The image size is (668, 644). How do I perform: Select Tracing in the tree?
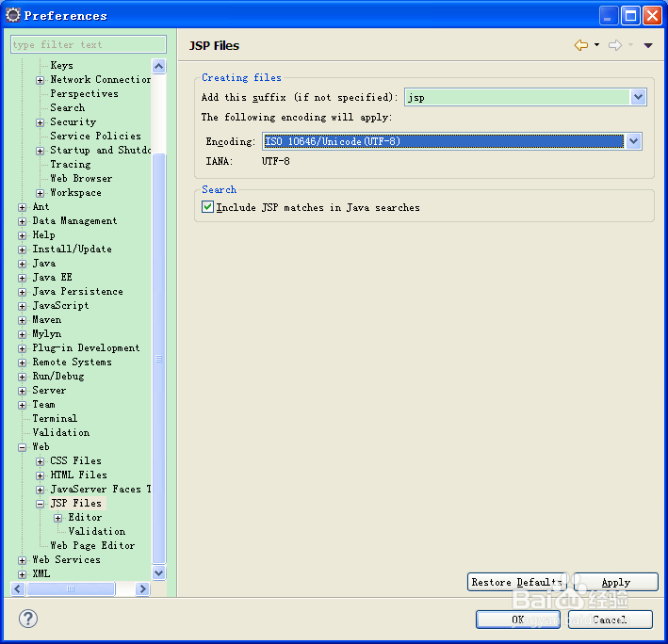pyautogui.click(x=71, y=165)
